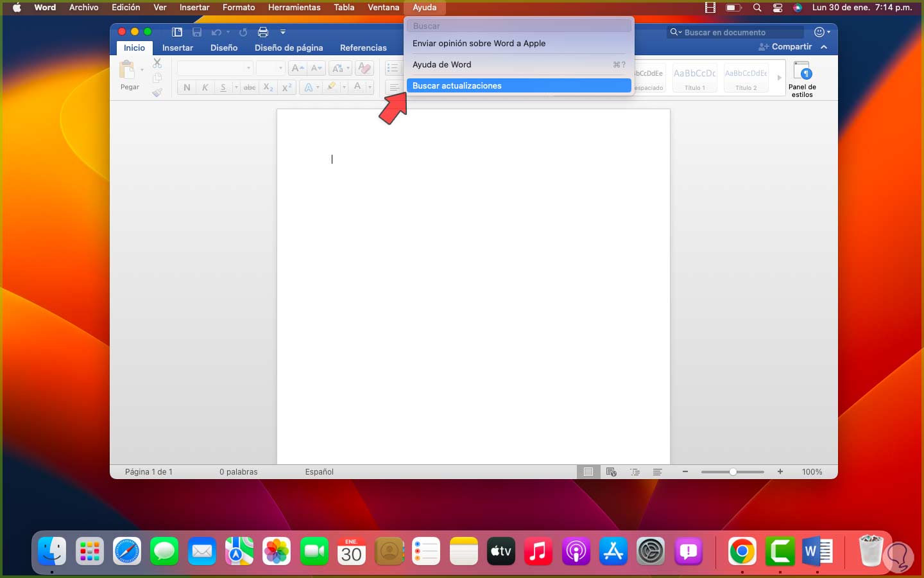Open the highlight color dropdown arrow

tap(344, 87)
